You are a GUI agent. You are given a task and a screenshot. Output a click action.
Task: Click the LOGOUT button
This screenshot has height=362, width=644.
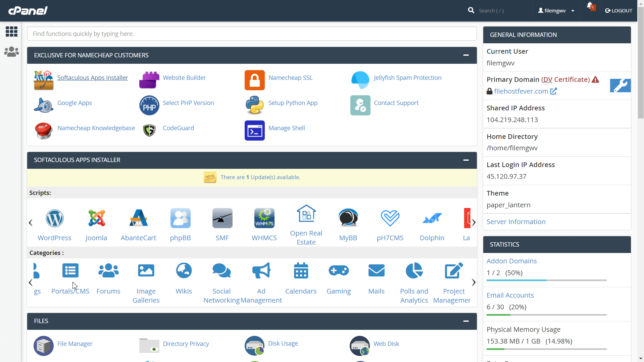click(x=618, y=11)
